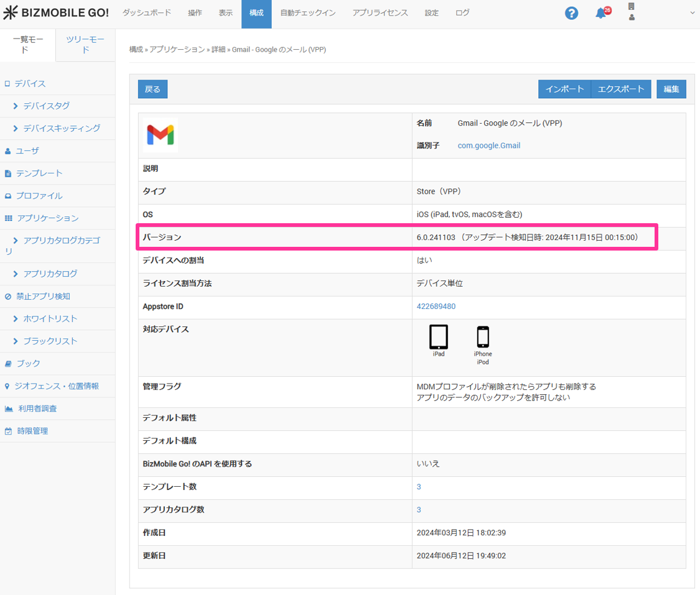The image size is (700, 595).
Task: Open the Appstore ID 422689480 link
Action: click(436, 307)
